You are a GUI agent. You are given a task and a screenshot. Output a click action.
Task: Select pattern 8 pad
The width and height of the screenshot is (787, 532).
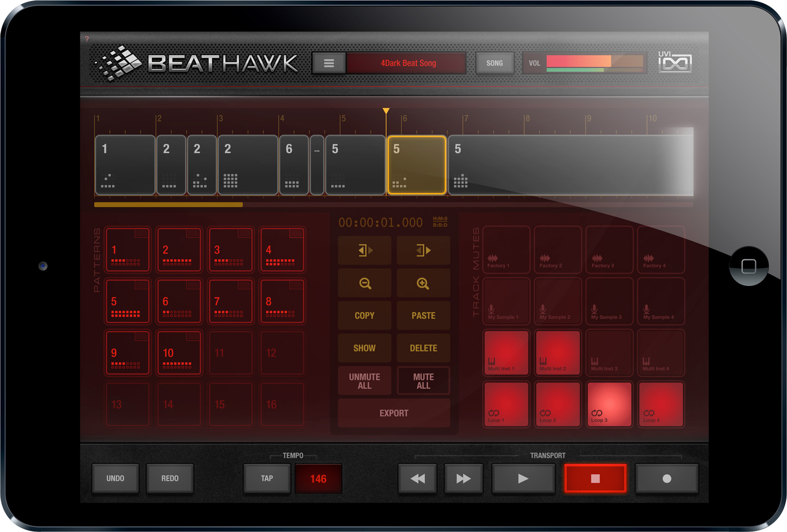[282, 301]
